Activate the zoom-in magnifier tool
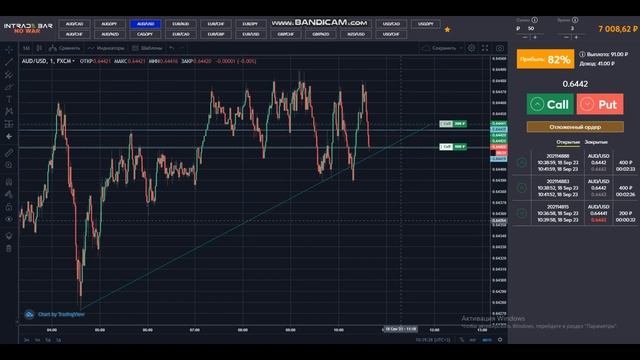The width and height of the screenshot is (640, 360). click(9, 165)
